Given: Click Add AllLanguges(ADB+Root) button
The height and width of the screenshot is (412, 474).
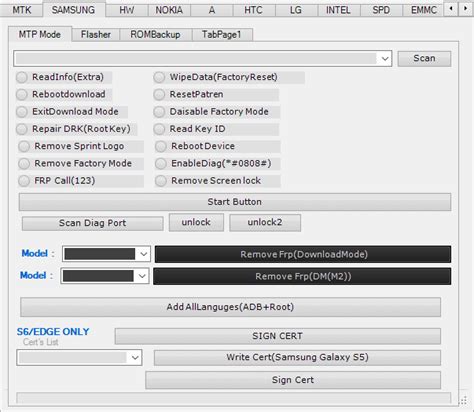Looking at the screenshot, I should 230,307.
